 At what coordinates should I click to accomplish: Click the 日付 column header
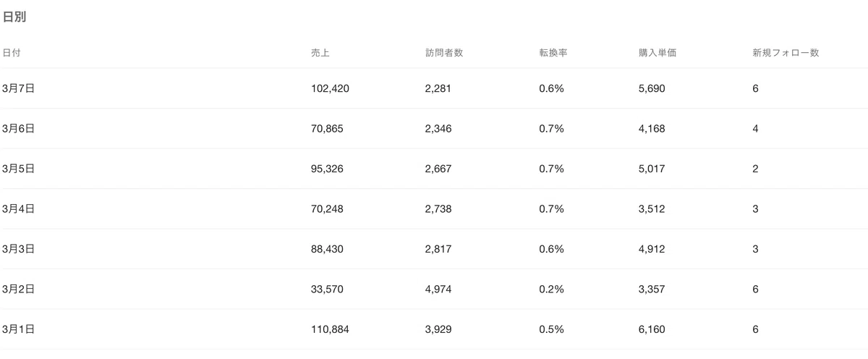(x=11, y=53)
